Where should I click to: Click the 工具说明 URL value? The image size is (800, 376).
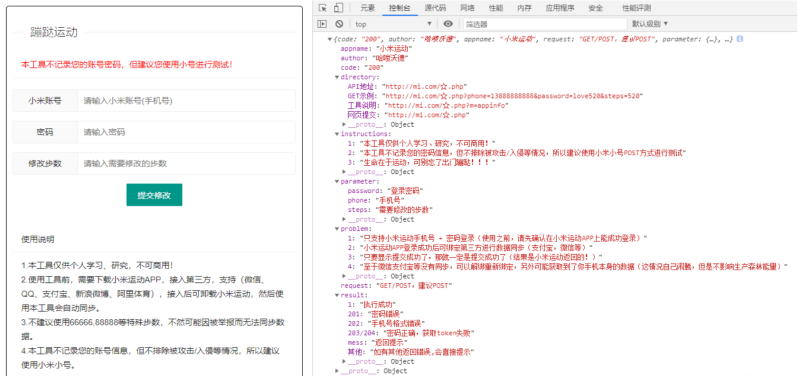[447, 106]
